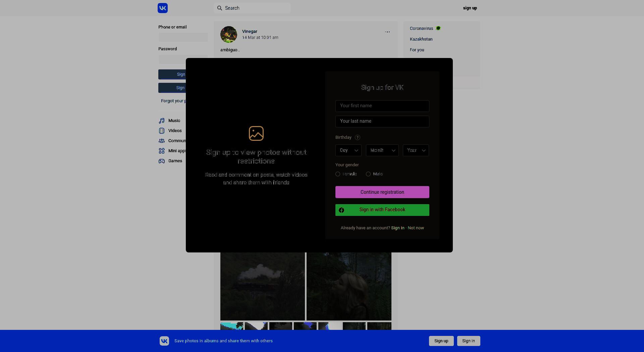Focus the Your first name field
The width and height of the screenshot is (644, 352).
pos(382,106)
